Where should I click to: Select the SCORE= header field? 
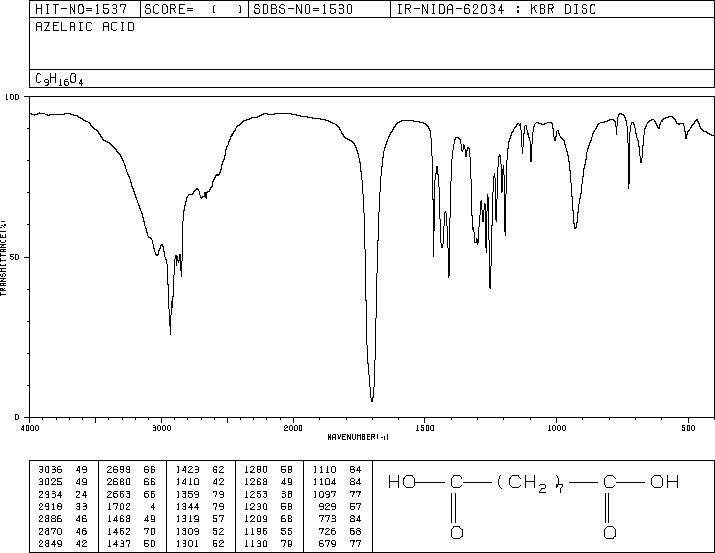[194, 9]
